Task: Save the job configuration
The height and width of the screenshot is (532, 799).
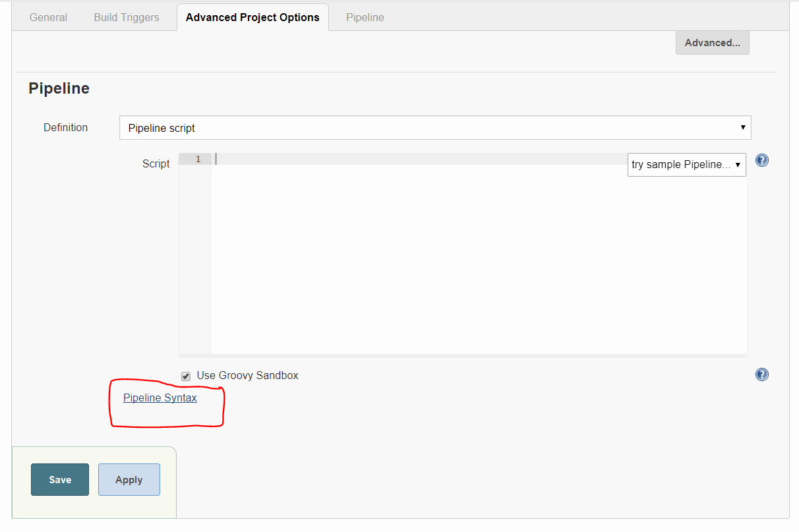Action: [x=59, y=479]
